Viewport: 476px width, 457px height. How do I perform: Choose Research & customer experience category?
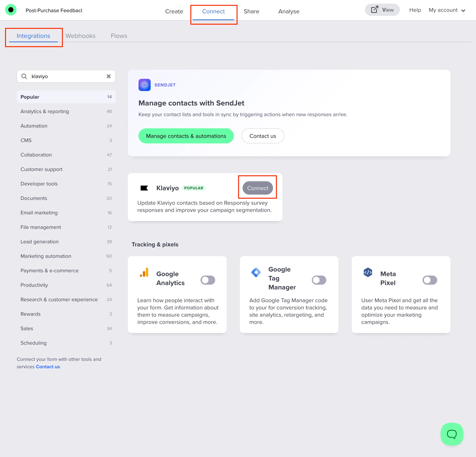[x=66, y=299]
